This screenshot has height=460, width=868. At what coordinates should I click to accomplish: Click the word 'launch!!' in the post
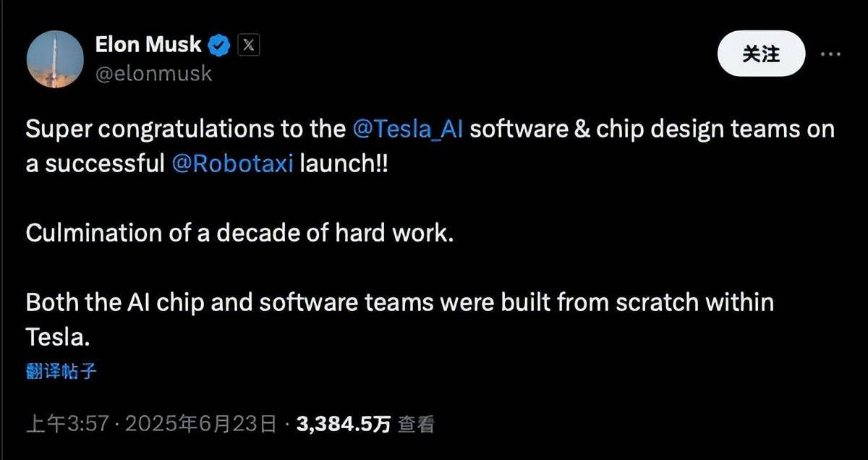click(x=344, y=163)
